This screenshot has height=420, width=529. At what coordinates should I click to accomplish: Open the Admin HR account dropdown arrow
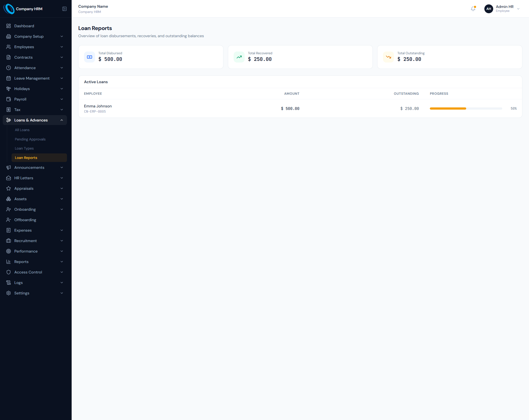(x=518, y=9)
